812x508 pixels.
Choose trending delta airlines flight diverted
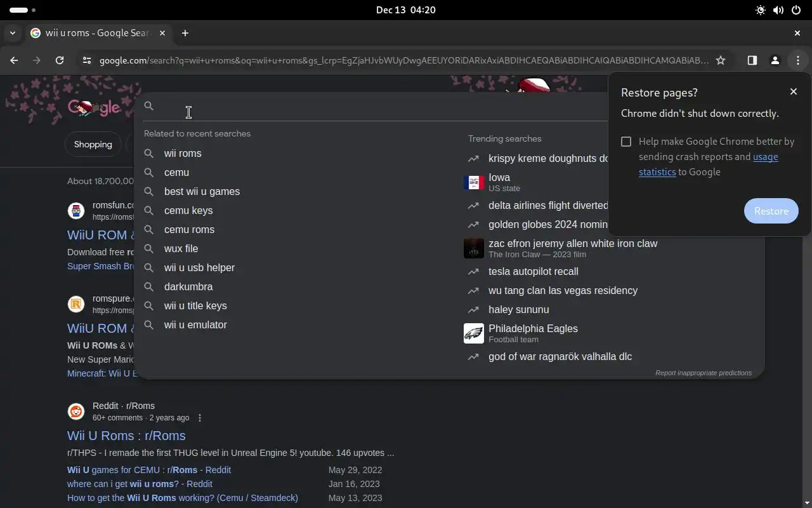548,205
